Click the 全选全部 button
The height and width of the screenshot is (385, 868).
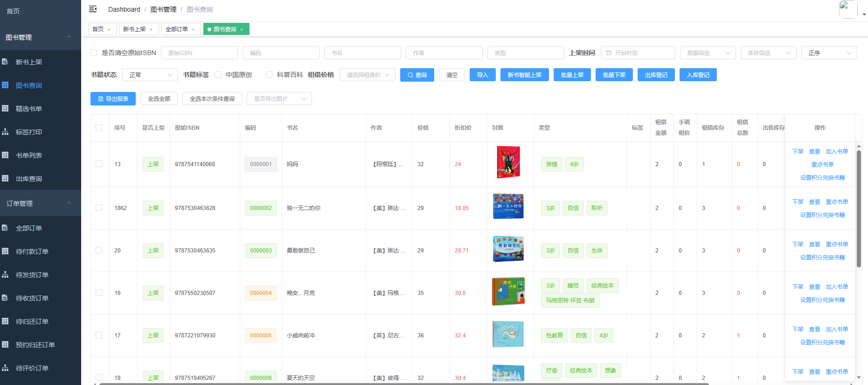(x=159, y=98)
